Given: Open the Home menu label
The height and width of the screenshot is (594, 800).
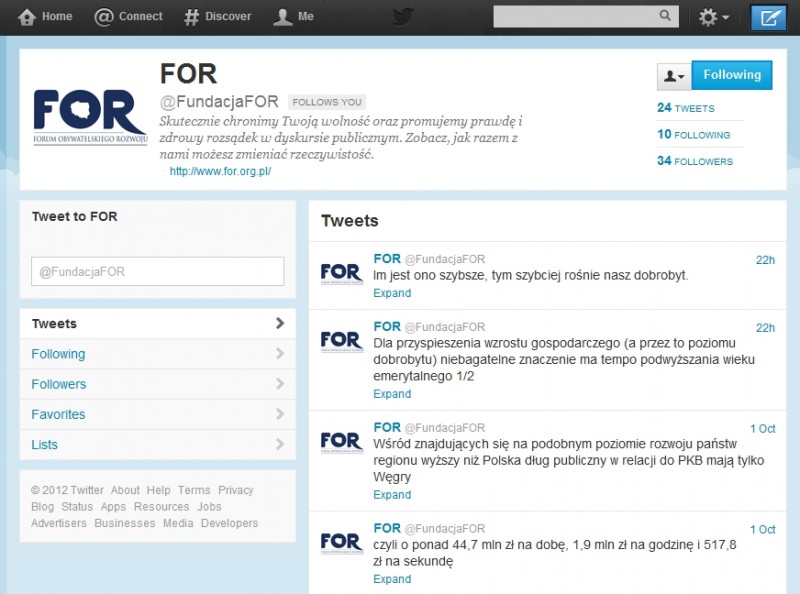Looking at the screenshot, I should [57, 16].
